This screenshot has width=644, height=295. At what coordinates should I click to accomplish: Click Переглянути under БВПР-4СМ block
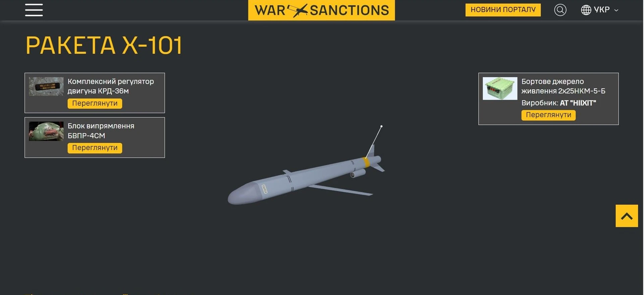point(95,148)
